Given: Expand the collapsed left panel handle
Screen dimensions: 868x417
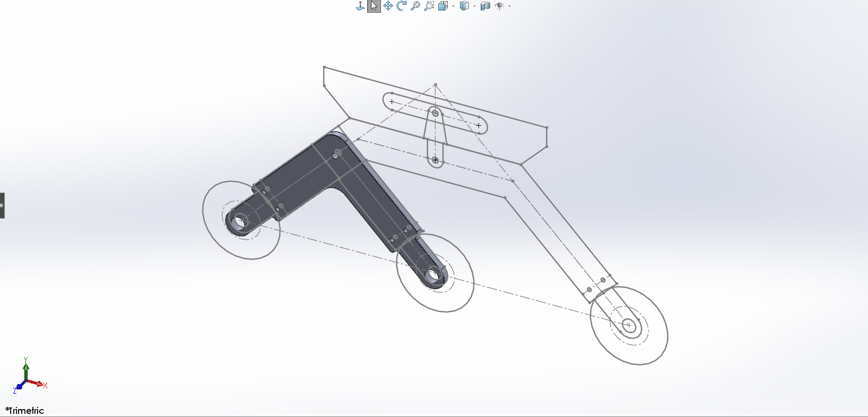Looking at the screenshot, I should pos(2,205).
